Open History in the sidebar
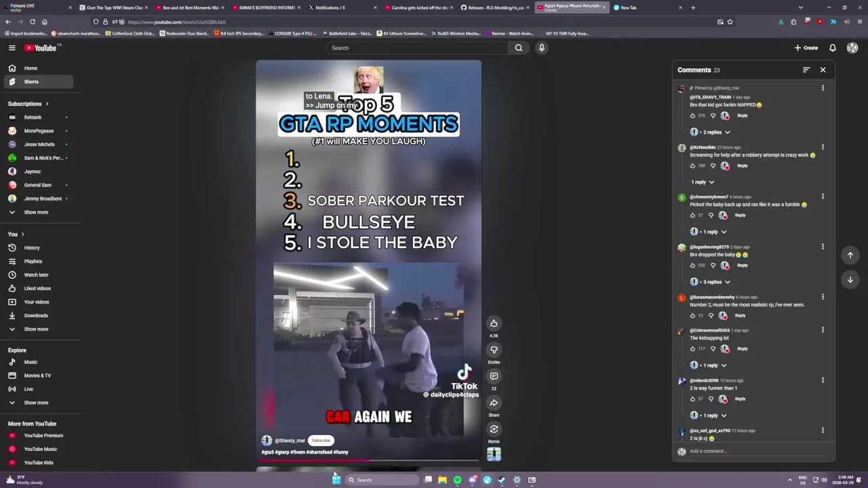Image resolution: width=868 pixels, height=488 pixels. (x=39, y=247)
